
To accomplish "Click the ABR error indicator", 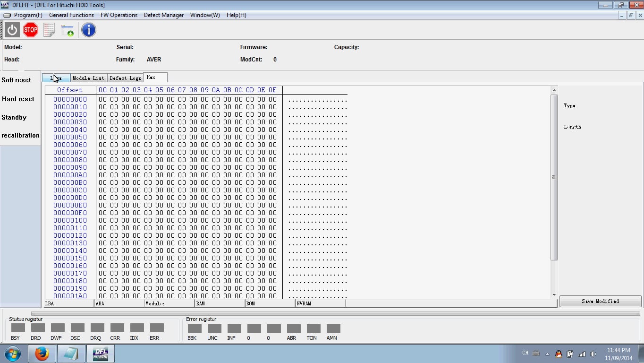I will coord(294,328).
